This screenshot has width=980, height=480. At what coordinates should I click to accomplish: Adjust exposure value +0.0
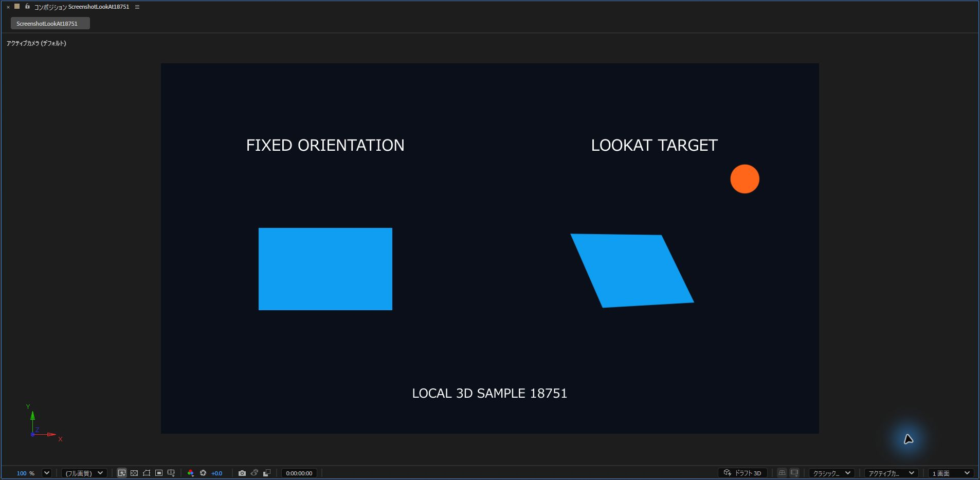pos(216,473)
